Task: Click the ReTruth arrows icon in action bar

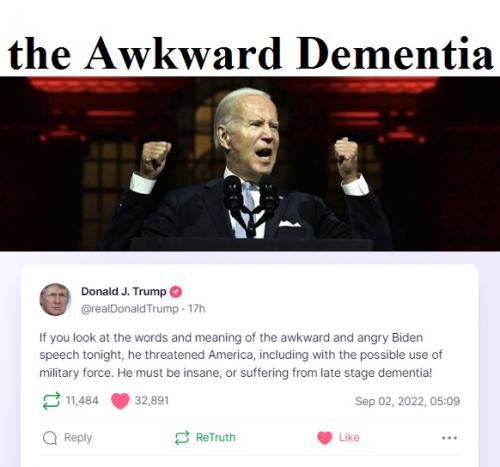Action: pos(182,438)
